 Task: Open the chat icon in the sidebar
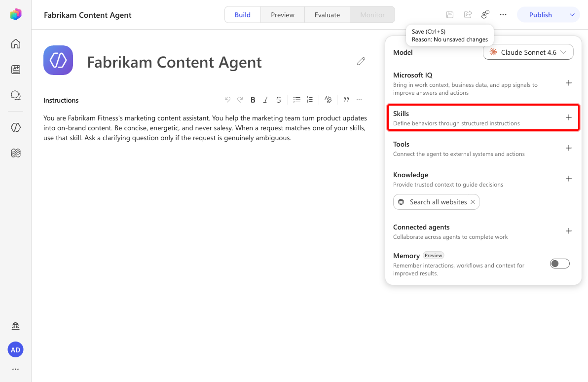click(x=16, y=95)
